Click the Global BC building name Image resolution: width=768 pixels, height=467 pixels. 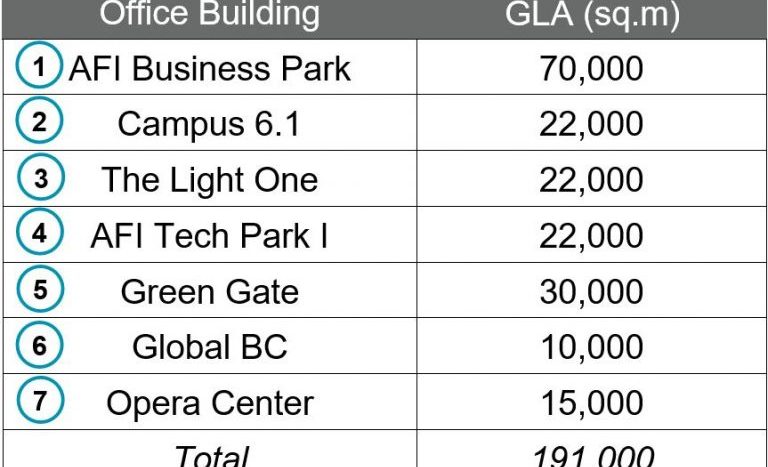coord(210,347)
